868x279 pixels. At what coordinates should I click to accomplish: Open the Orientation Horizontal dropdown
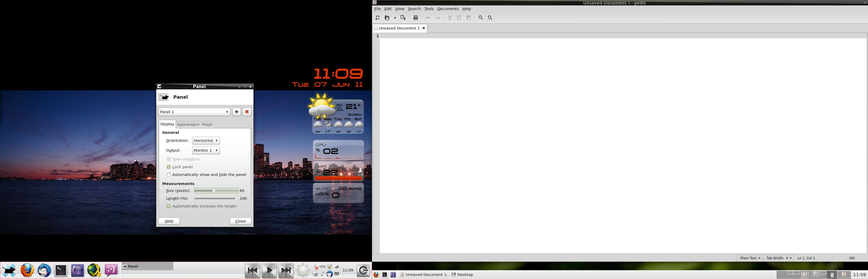pyautogui.click(x=206, y=141)
